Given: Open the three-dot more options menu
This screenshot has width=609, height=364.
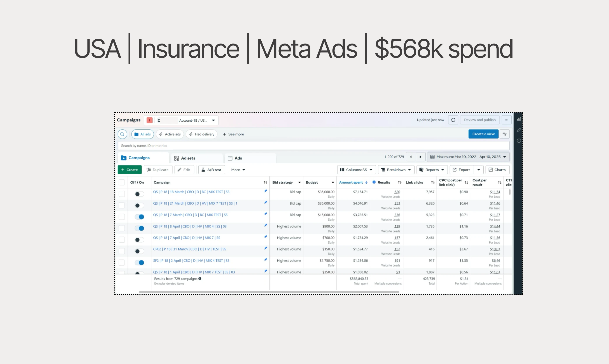Looking at the screenshot, I should pyautogui.click(x=506, y=120).
